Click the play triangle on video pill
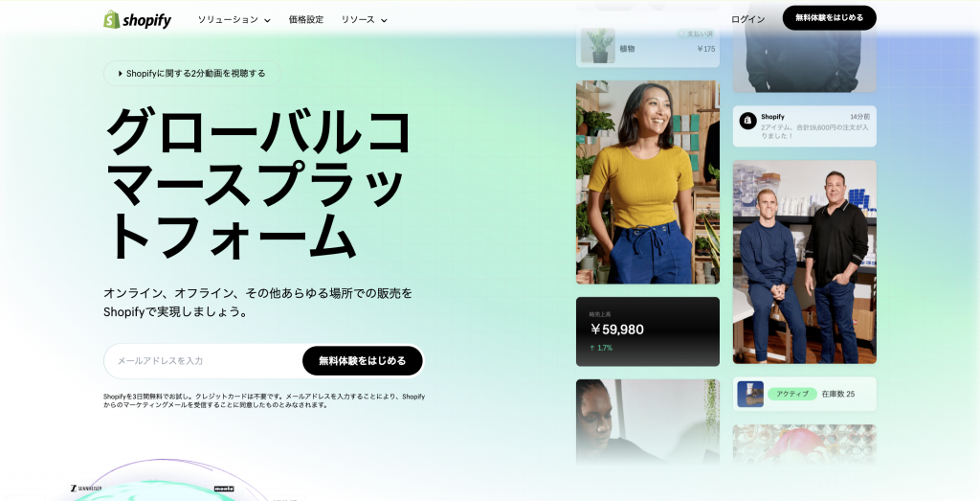This screenshot has height=501, width=980. [x=120, y=73]
